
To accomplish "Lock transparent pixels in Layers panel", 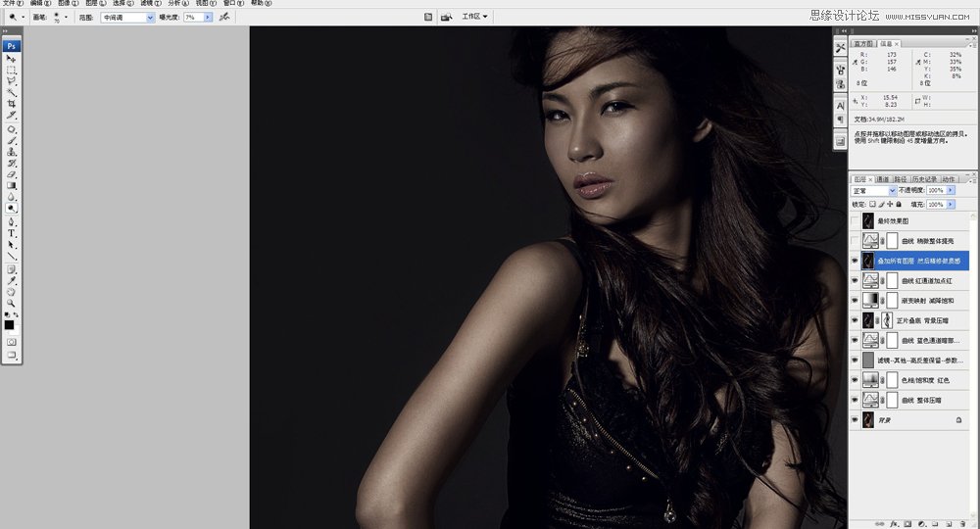I will 873,204.
